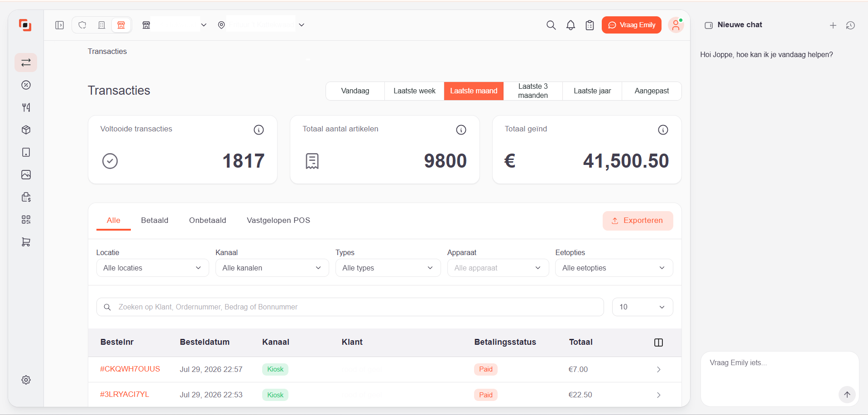868x415 pixels.
Task: Open order #CKQWH7OUUS link
Action: click(x=130, y=369)
